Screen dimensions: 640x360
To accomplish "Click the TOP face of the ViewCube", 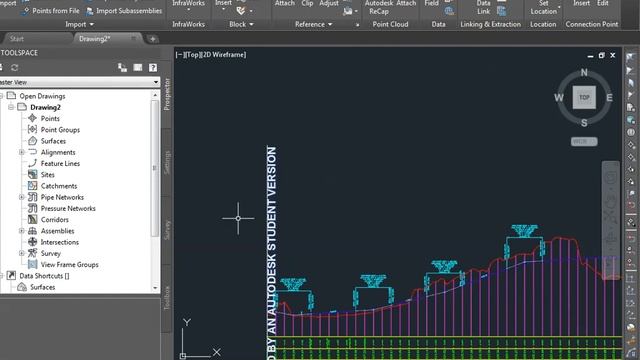I will tap(584, 97).
